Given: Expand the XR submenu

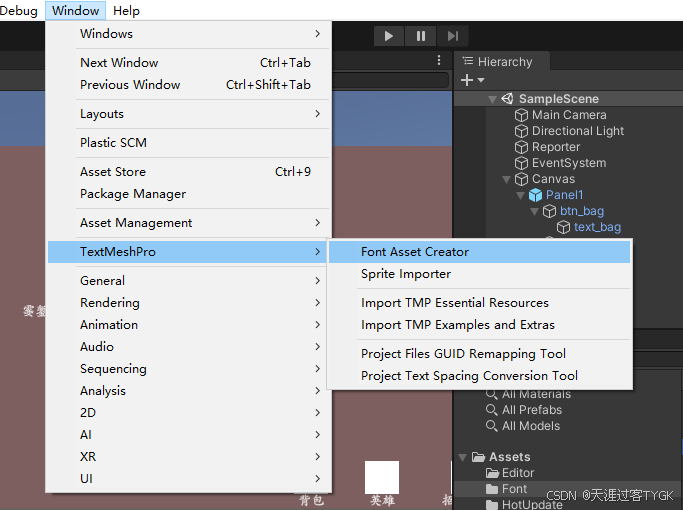Looking at the screenshot, I should point(189,456).
